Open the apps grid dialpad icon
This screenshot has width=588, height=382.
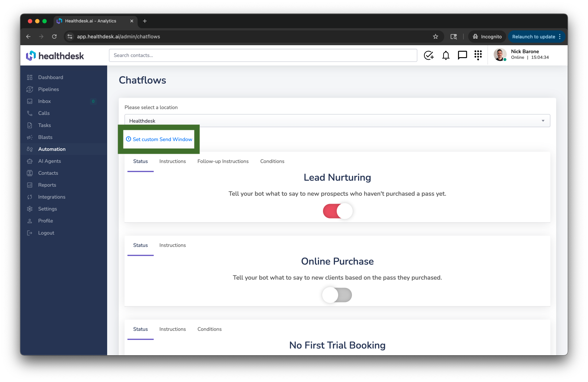(x=478, y=55)
